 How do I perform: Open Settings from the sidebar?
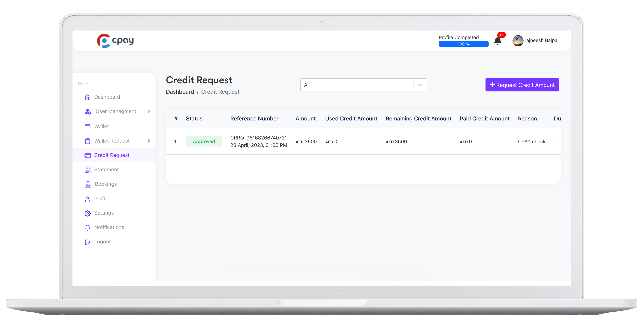click(x=104, y=213)
